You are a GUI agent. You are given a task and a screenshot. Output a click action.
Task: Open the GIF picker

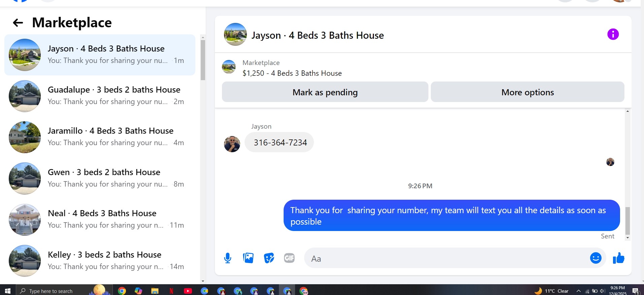click(289, 258)
